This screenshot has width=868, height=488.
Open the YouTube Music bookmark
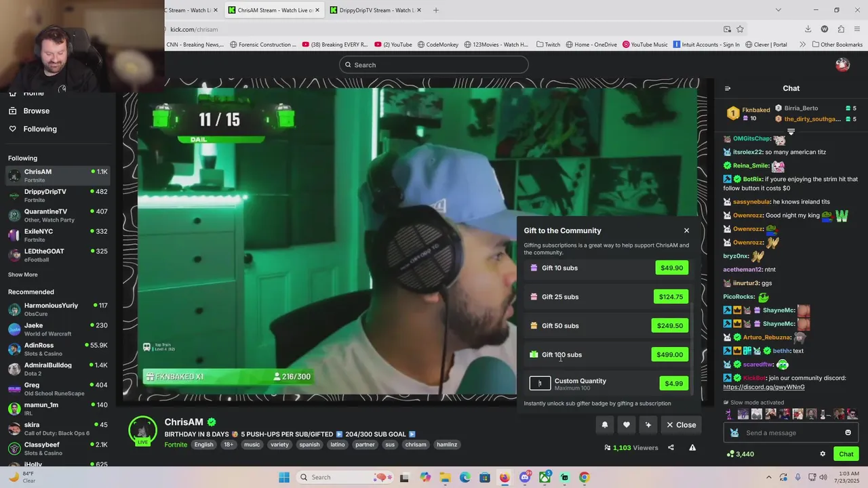click(645, 45)
